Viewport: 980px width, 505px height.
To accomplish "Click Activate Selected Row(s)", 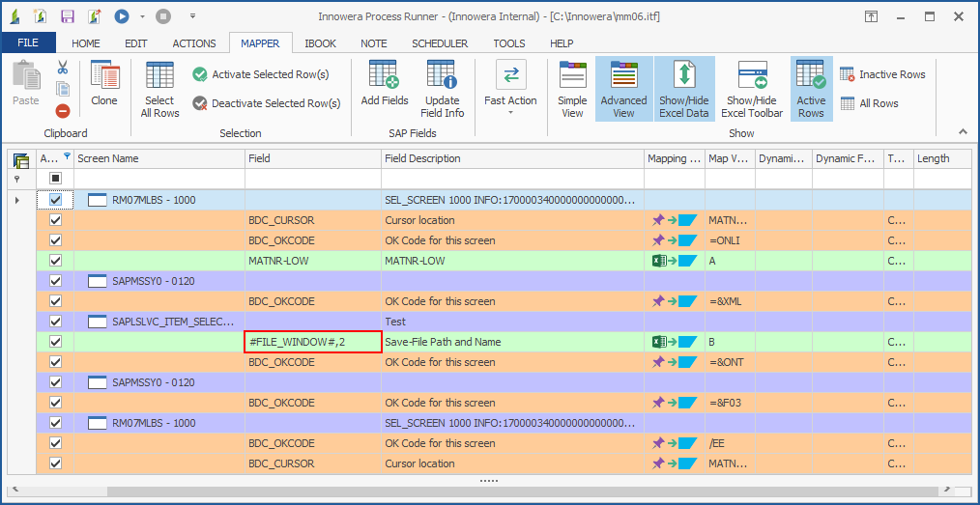I will [x=260, y=74].
